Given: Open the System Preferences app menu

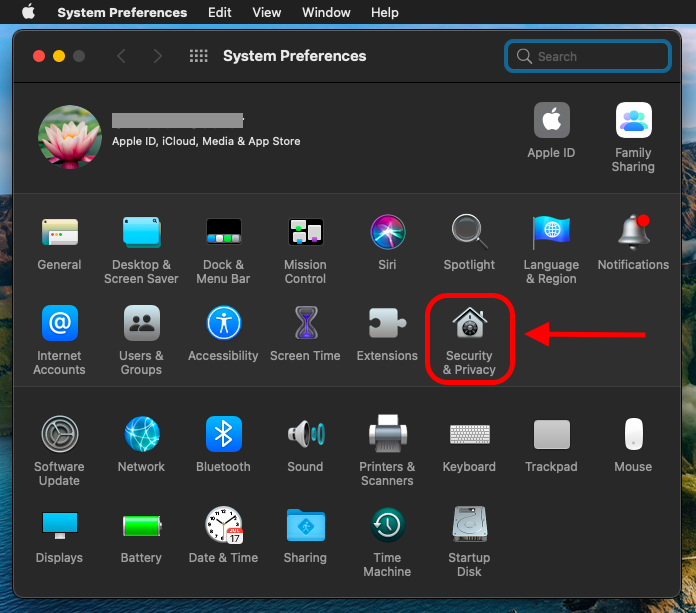Looking at the screenshot, I should (122, 12).
